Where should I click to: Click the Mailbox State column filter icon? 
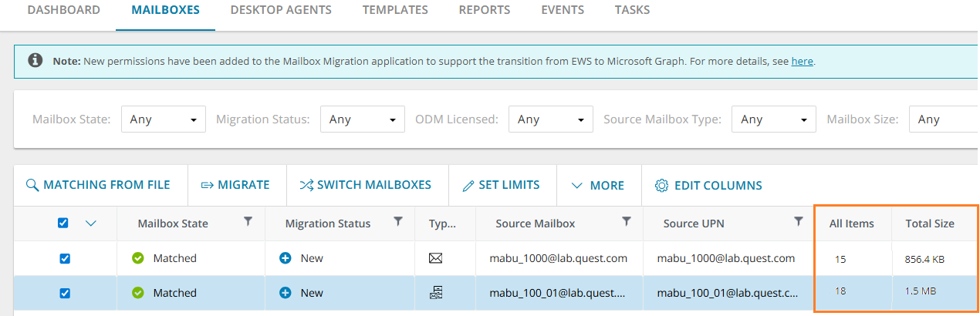(x=248, y=221)
